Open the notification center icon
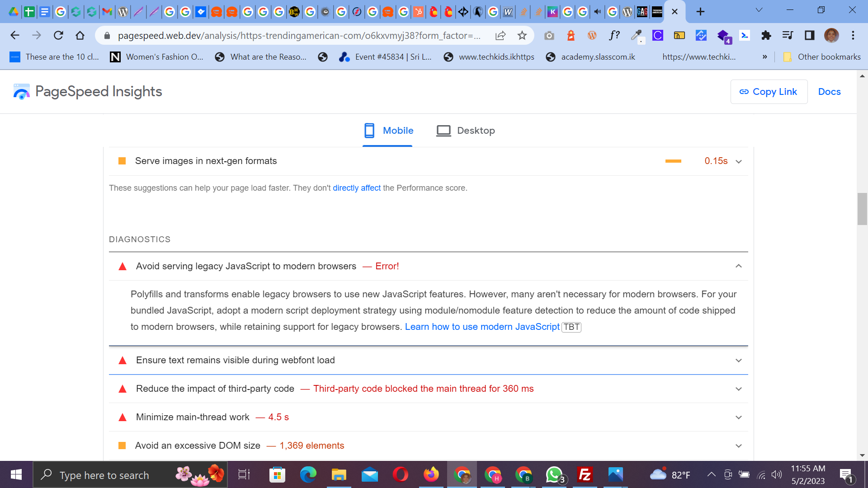 tap(847, 475)
